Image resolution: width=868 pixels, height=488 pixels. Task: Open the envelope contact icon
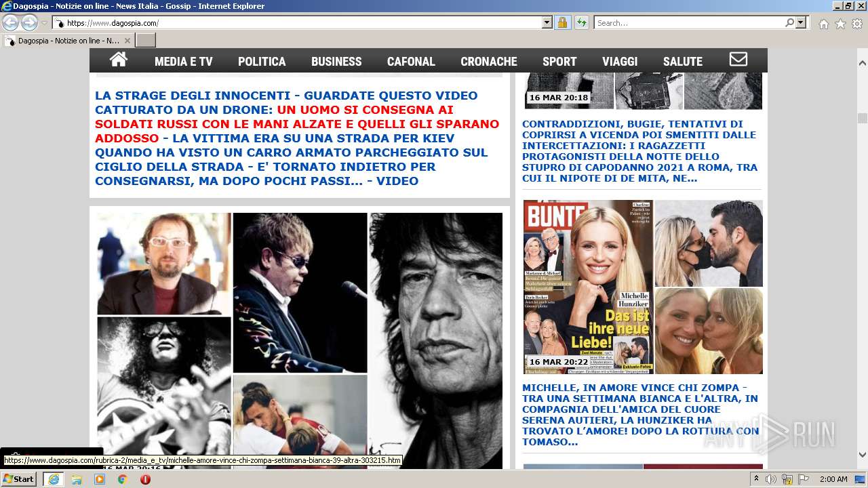coord(738,60)
